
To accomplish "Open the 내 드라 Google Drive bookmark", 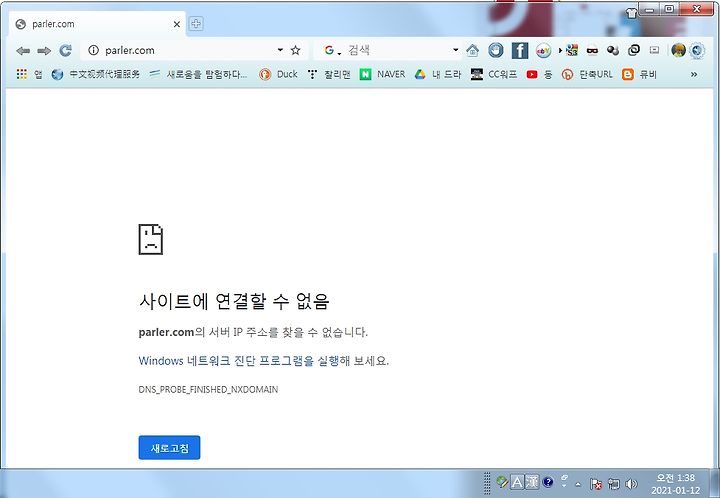I will [x=438, y=74].
